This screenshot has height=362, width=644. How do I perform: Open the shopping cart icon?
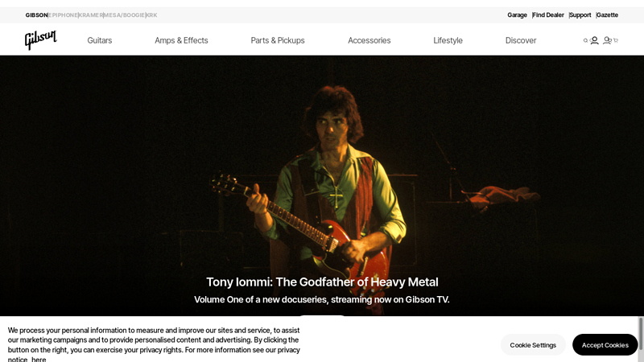(616, 40)
